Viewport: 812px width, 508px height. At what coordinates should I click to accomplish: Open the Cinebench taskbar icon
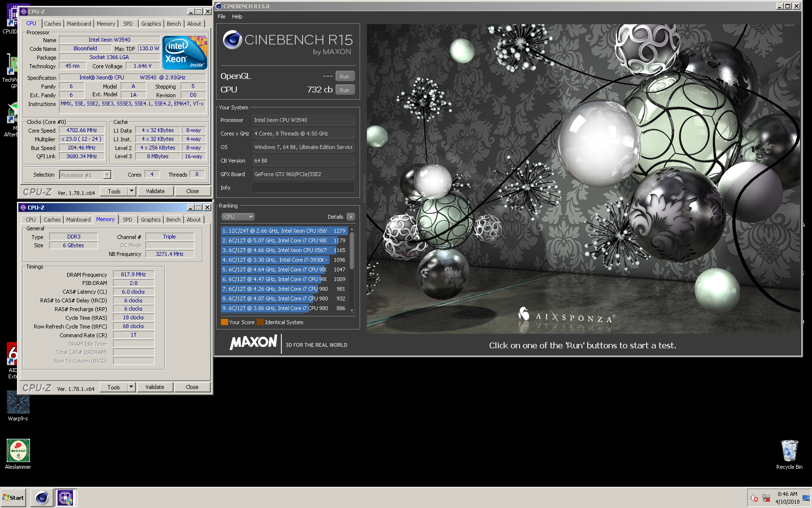42,497
